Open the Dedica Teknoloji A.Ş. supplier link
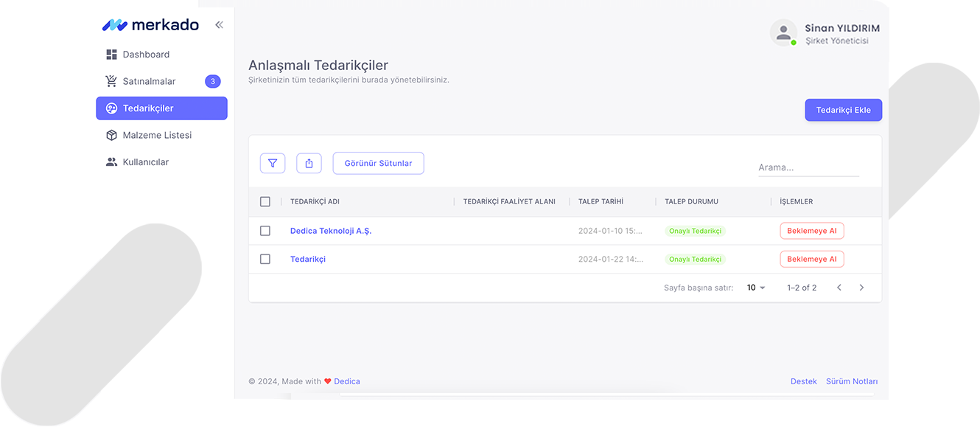980x427 pixels. click(331, 231)
